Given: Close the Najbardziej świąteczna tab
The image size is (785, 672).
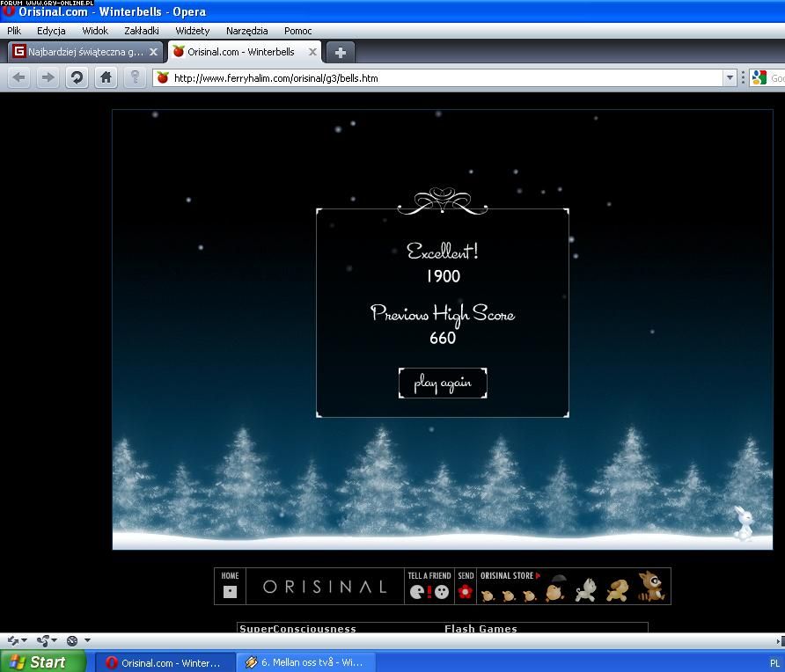Looking at the screenshot, I should tap(153, 52).
